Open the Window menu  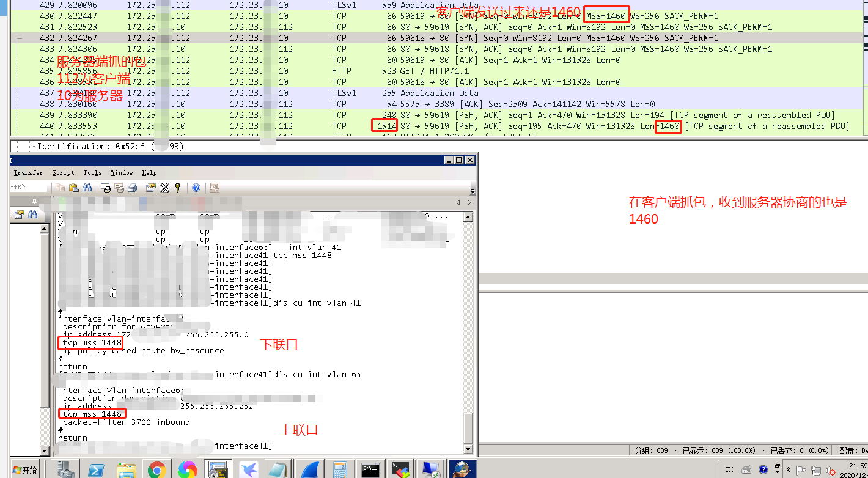coord(122,172)
